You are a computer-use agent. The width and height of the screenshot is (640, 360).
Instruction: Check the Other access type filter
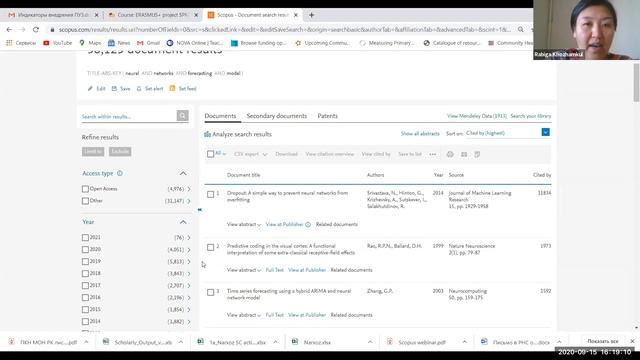(85, 201)
